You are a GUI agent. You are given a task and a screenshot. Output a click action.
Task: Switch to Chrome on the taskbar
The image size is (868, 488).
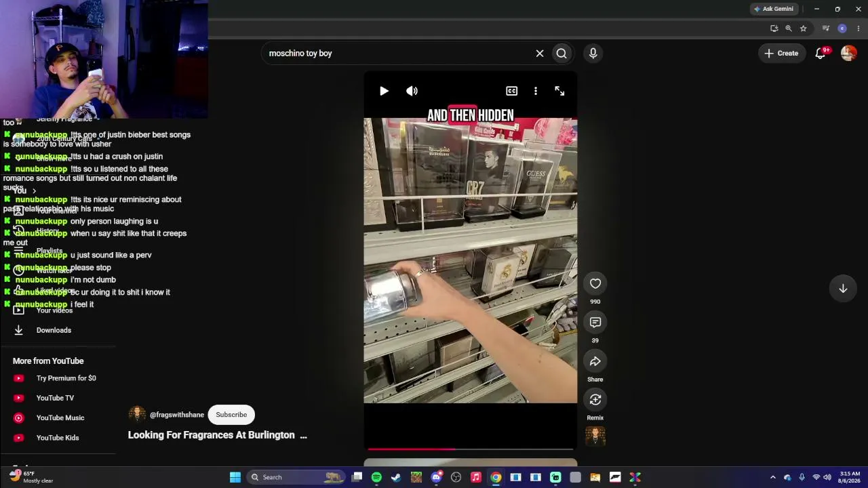tap(496, 477)
